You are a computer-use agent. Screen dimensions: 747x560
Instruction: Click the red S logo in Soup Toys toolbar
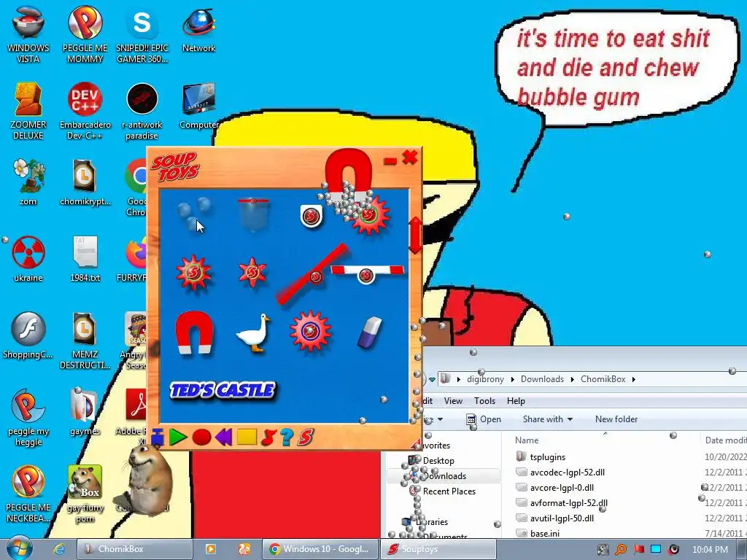(306, 437)
